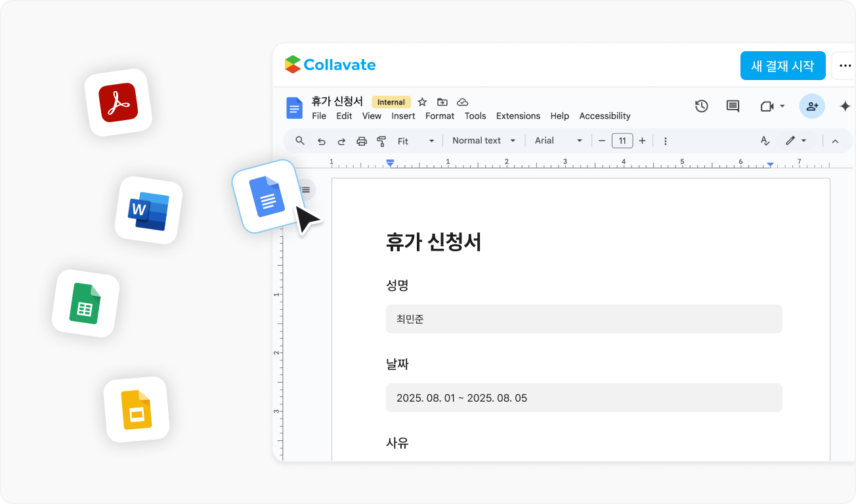Open the Accessibility menu
Image resolution: width=856 pixels, height=504 pixels.
605,115
